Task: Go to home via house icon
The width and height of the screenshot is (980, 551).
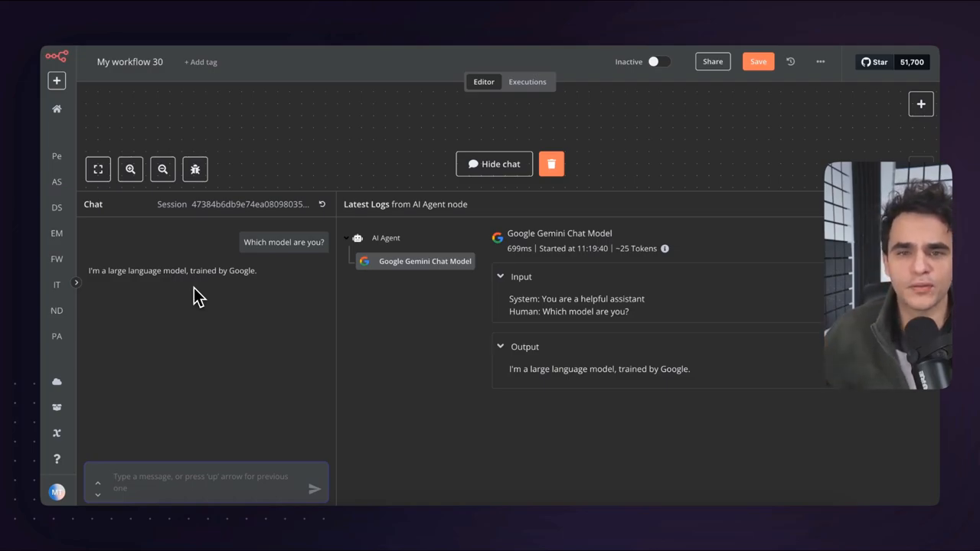Action: click(x=57, y=109)
